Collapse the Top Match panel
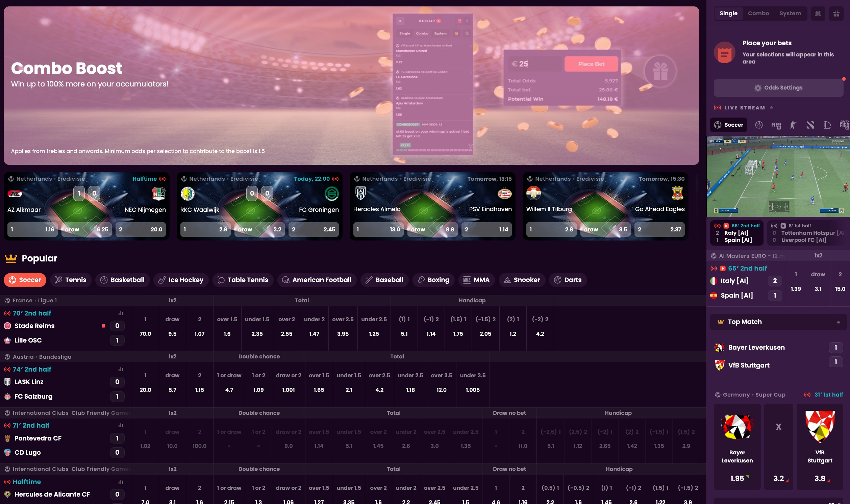850x504 pixels. [838, 322]
